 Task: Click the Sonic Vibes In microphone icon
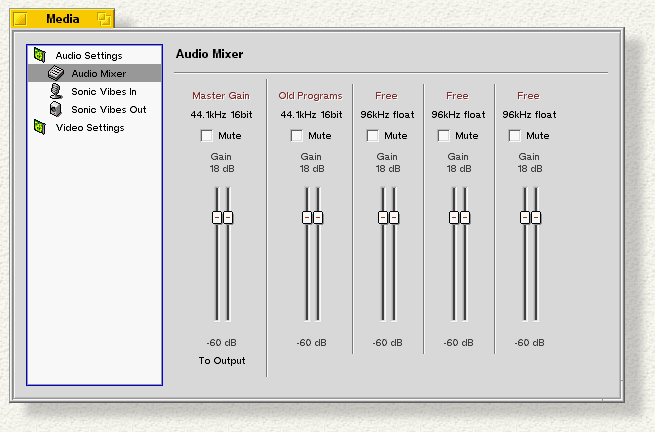click(57, 91)
